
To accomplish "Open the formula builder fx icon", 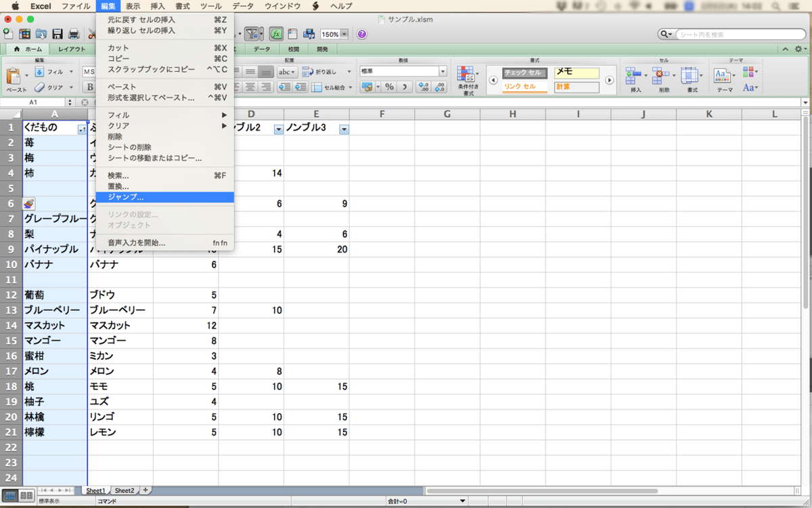I will [x=276, y=34].
